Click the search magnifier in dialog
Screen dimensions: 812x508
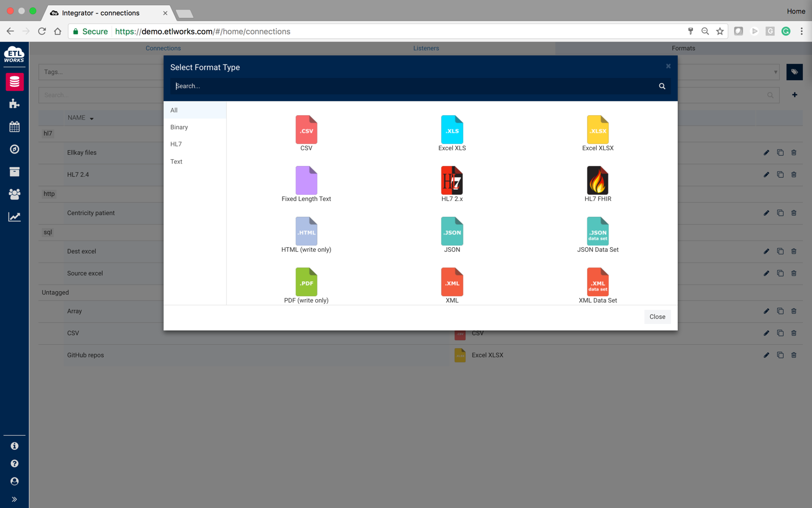(662, 86)
